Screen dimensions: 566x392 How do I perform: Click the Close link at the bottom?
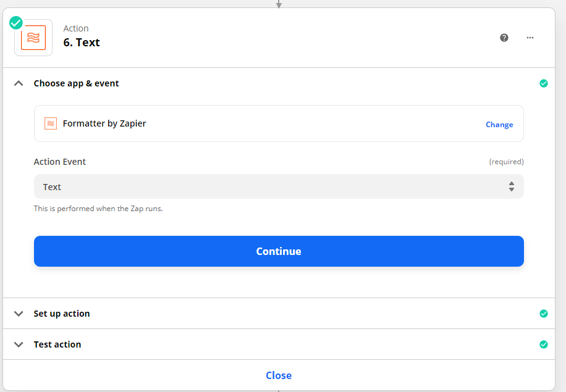tap(279, 375)
